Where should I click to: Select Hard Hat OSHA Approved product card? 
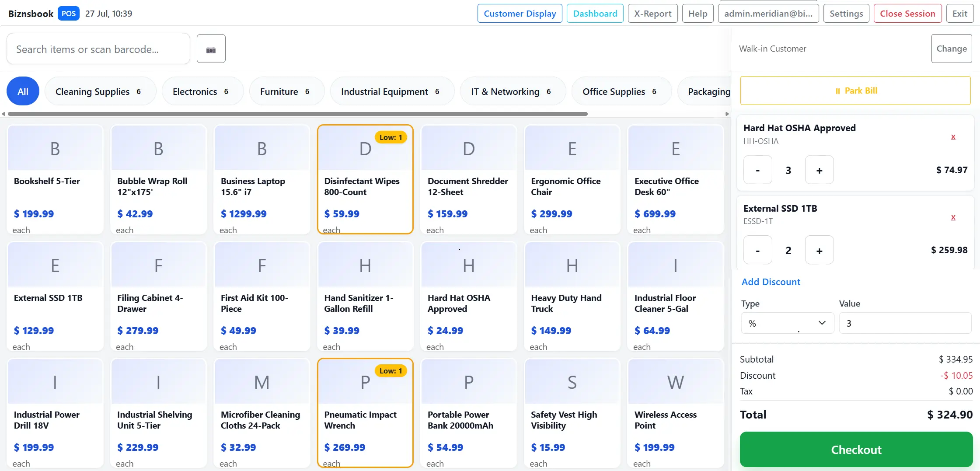click(x=469, y=297)
